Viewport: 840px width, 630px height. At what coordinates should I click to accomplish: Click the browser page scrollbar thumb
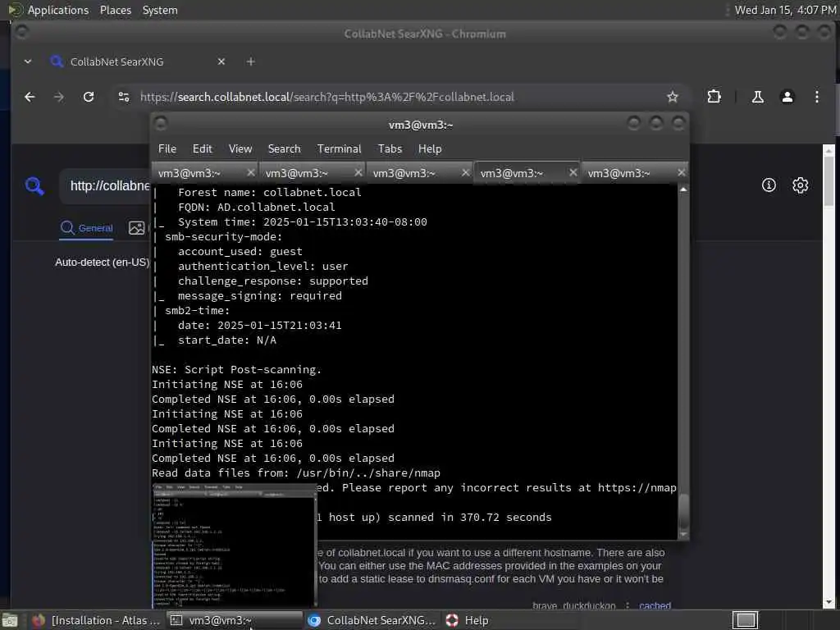829,180
